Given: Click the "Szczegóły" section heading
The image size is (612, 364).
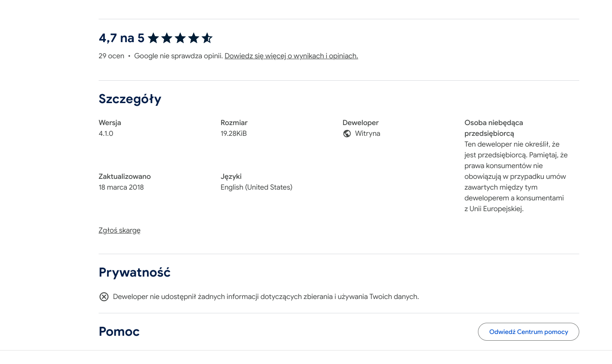Looking at the screenshot, I should tap(130, 99).
